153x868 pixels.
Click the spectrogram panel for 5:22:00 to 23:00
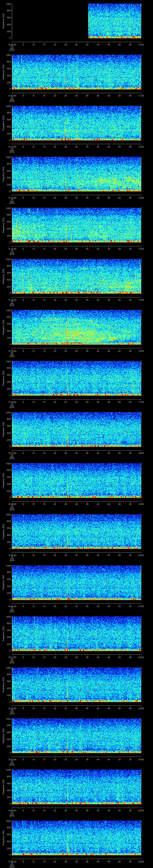[76, 685]
